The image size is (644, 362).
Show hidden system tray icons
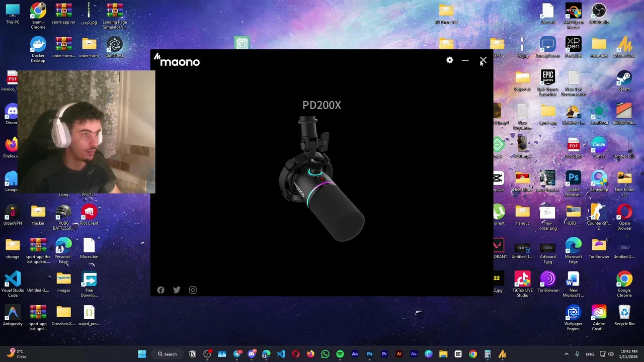(x=567, y=354)
